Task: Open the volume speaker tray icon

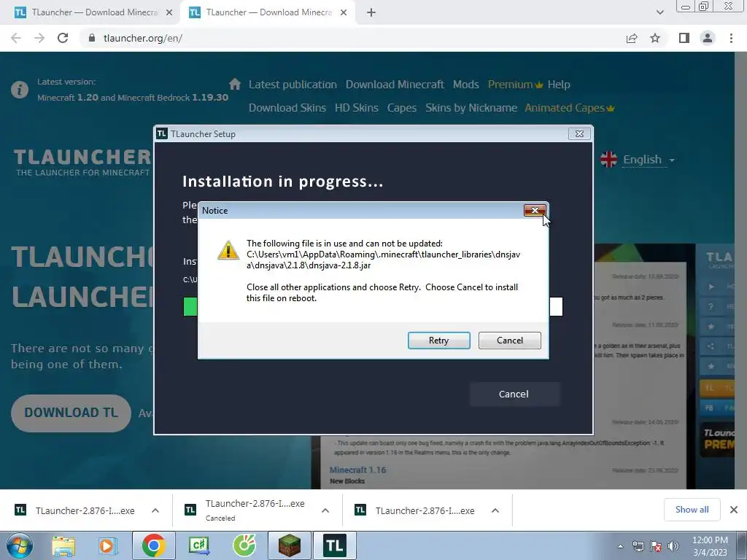Action: click(673, 547)
